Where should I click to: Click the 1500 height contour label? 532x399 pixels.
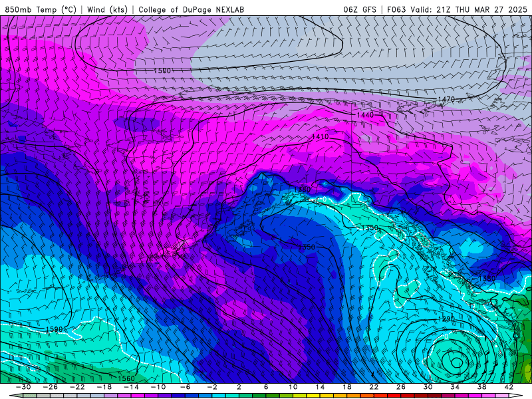click(x=162, y=71)
